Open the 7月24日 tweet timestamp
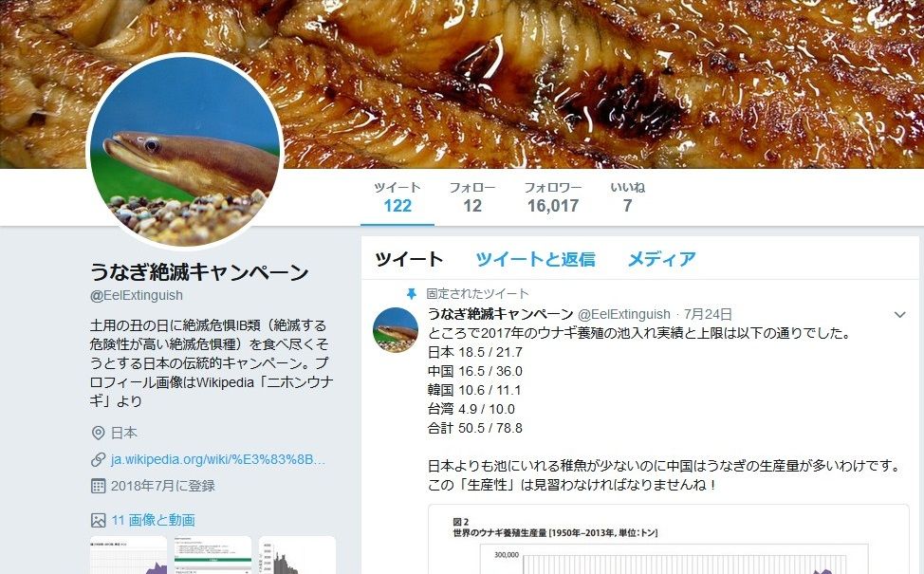Screen dimensions: 924x574 pyautogui.click(x=708, y=314)
